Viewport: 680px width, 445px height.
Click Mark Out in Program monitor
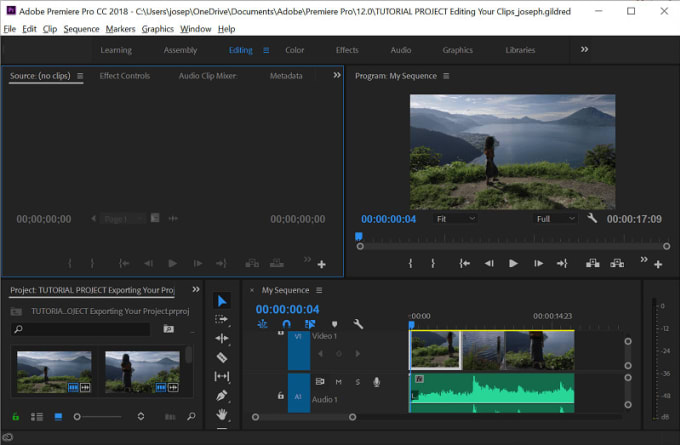point(433,263)
